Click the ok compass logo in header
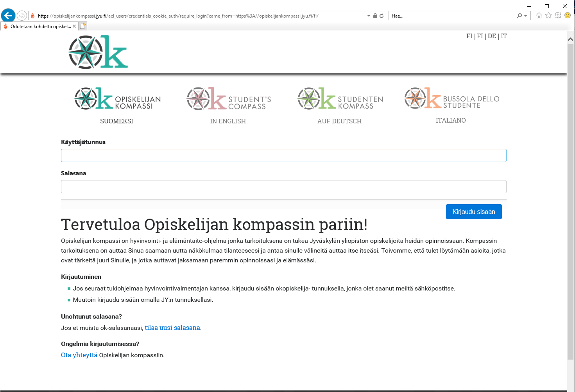This screenshot has height=392, width=575. pyautogui.click(x=98, y=52)
